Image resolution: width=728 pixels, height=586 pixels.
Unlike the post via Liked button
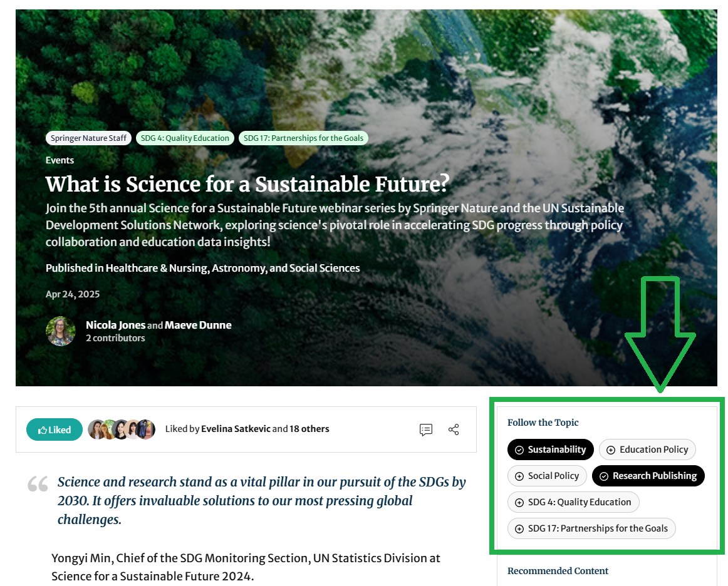55,429
